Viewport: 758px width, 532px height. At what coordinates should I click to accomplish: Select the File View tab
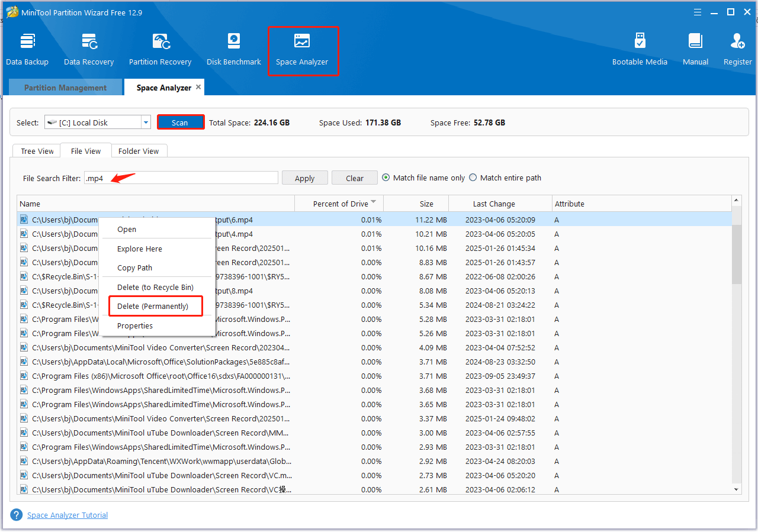(86, 151)
